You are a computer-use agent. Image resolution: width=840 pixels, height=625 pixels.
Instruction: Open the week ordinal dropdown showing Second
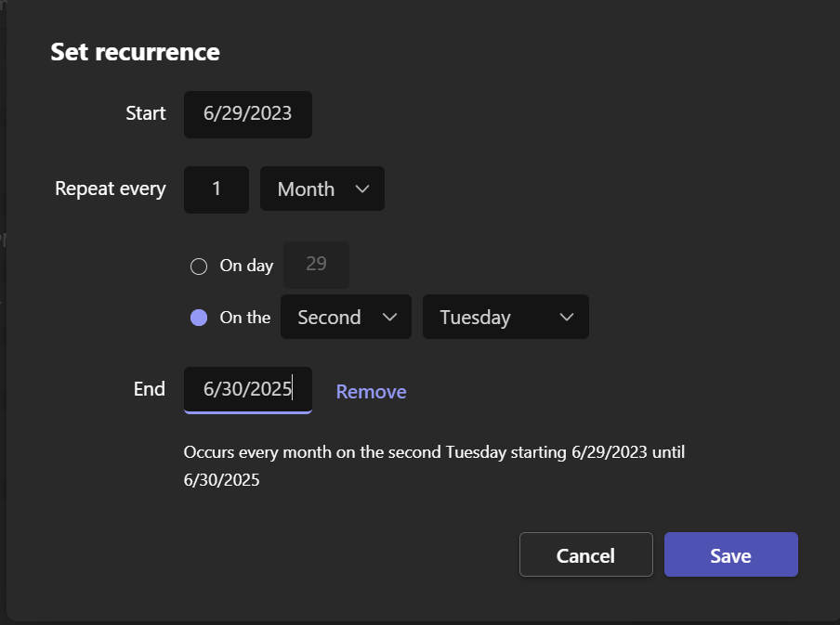tap(346, 317)
